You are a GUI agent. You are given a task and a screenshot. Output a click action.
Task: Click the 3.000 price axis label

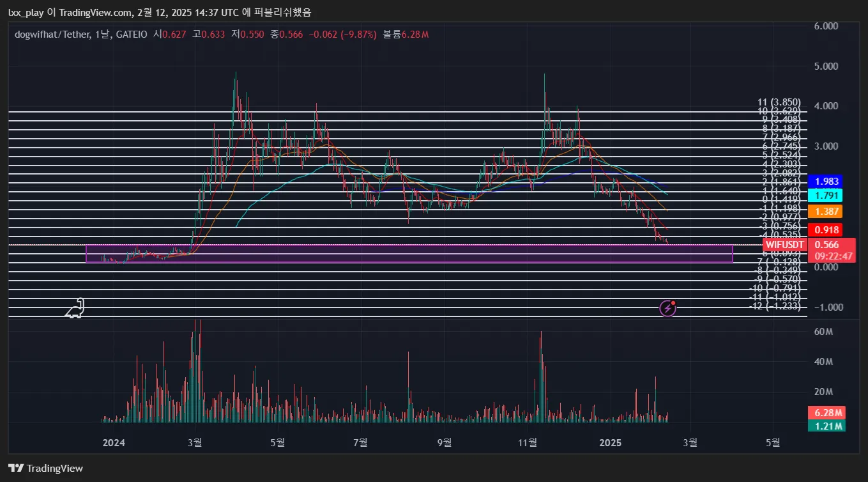coord(826,146)
